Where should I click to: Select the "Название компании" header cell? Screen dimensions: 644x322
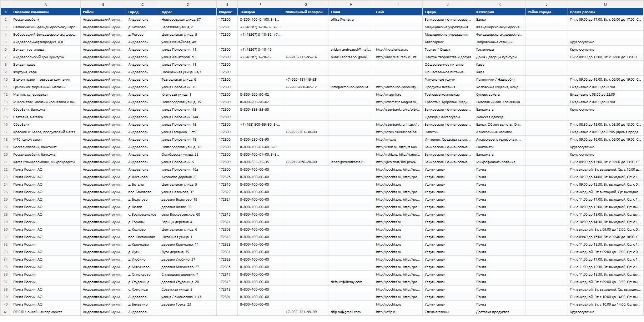coord(46,12)
